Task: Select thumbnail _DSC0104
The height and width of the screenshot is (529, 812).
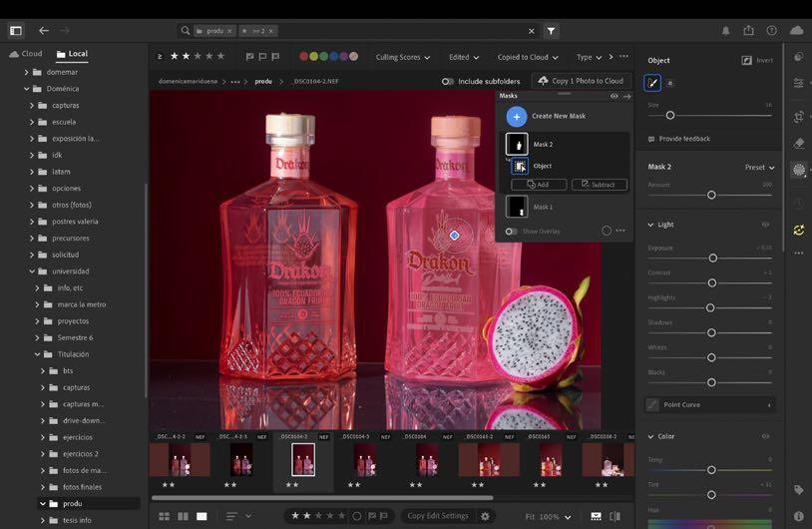Action: pyautogui.click(x=426, y=459)
